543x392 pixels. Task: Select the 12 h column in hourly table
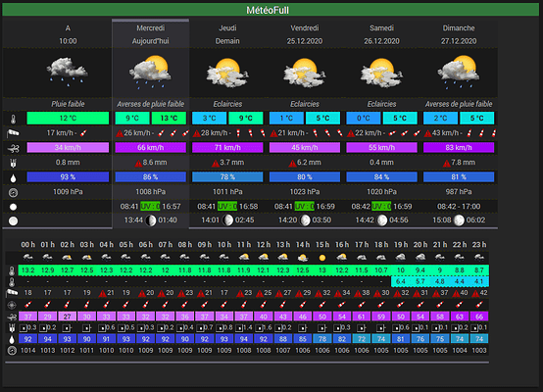coord(264,244)
